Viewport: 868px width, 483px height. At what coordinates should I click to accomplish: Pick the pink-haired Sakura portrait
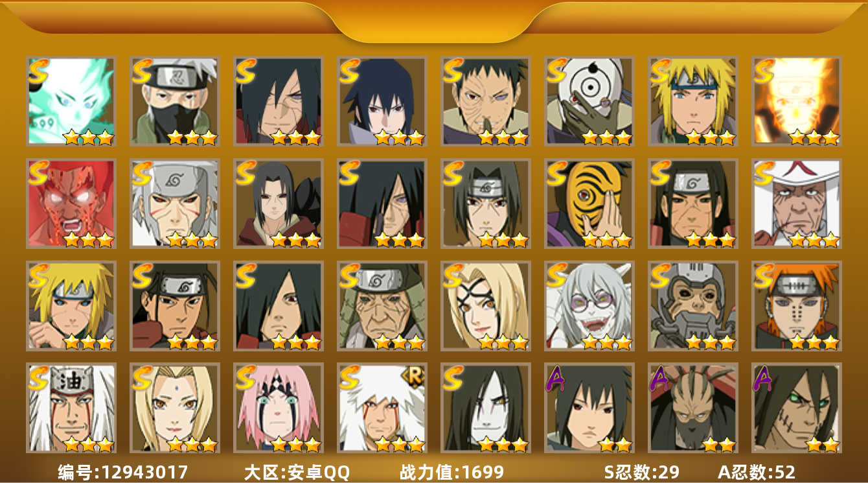pyautogui.click(x=278, y=408)
